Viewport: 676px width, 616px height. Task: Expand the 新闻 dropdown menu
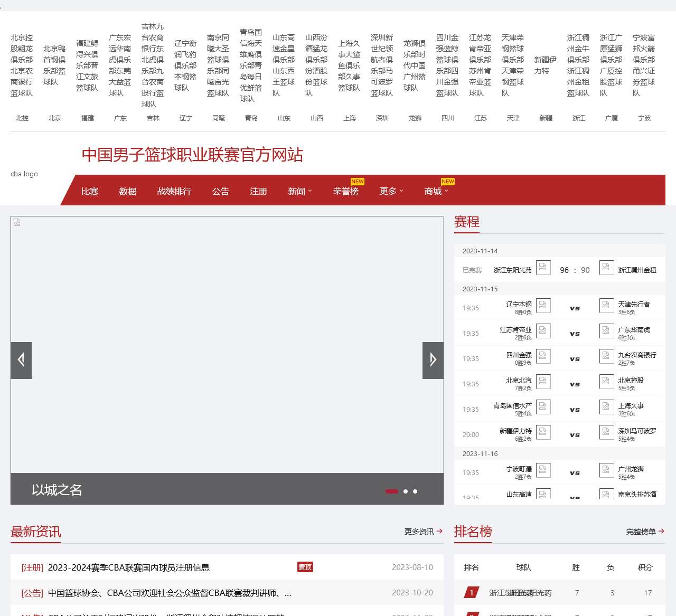[x=299, y=191]
